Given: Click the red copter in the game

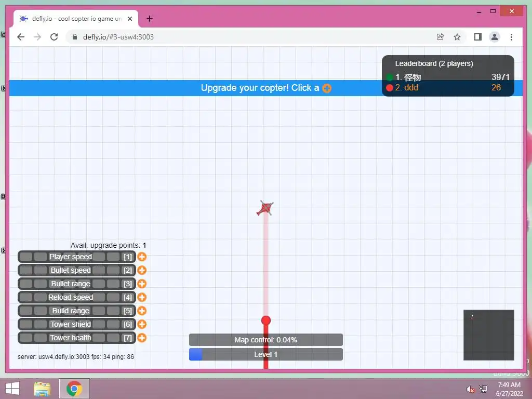Looking at the screenshot, I should point(265,208).
